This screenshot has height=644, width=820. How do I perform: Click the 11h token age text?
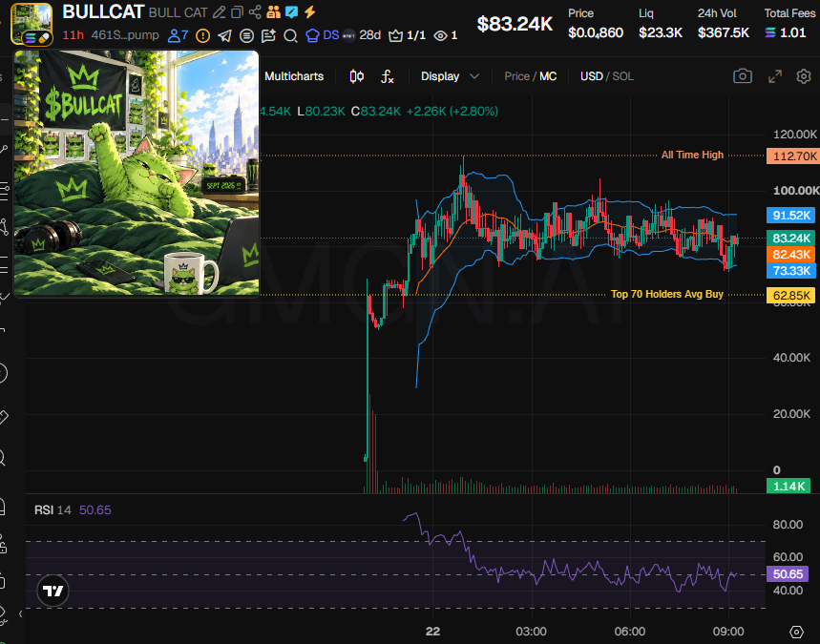73,35
